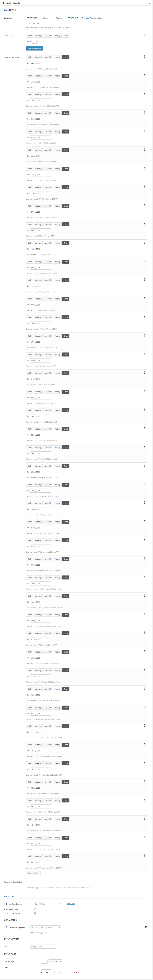Screen dimensions: 153x980
Task: Delete the Event Series recurrence rule
Action: pyautogui.click(x=144, y=35)
